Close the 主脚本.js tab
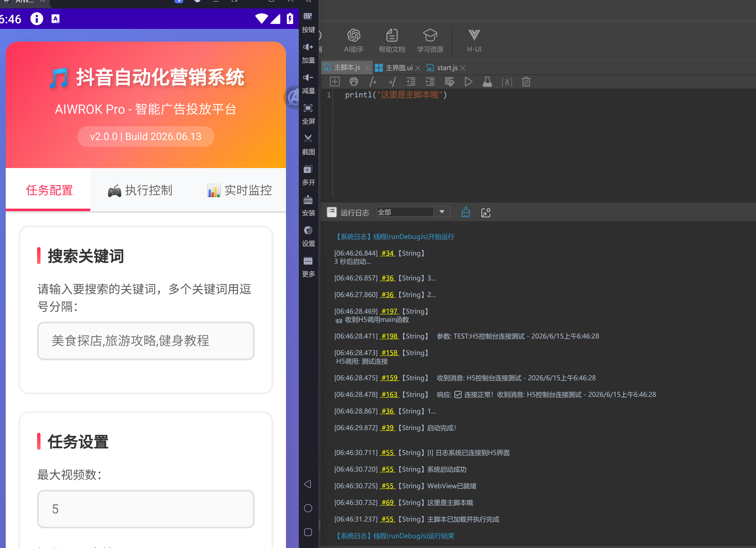The image size is (756, 548). point(367,68)
